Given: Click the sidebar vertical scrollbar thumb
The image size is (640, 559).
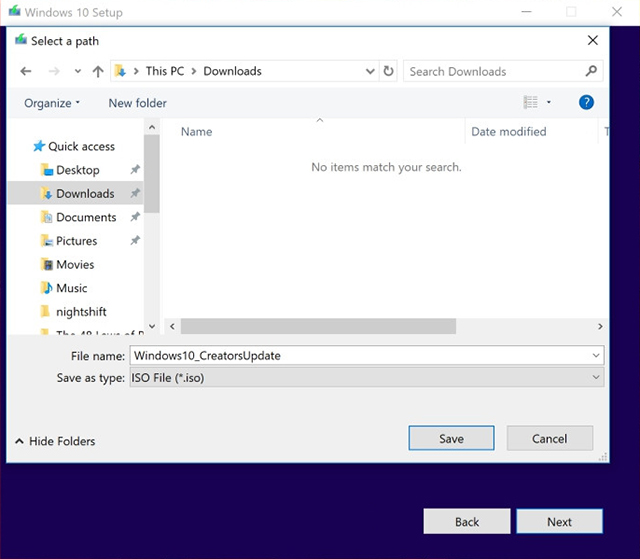Looking at the screenshot, I should pyautogui.click(x=151, y=174).
